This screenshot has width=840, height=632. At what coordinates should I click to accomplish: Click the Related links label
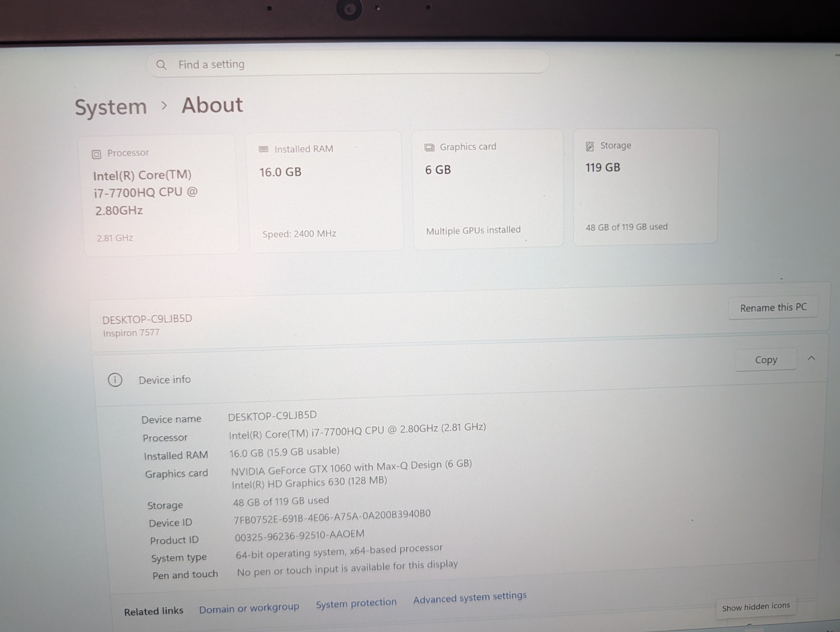[153, 611]
